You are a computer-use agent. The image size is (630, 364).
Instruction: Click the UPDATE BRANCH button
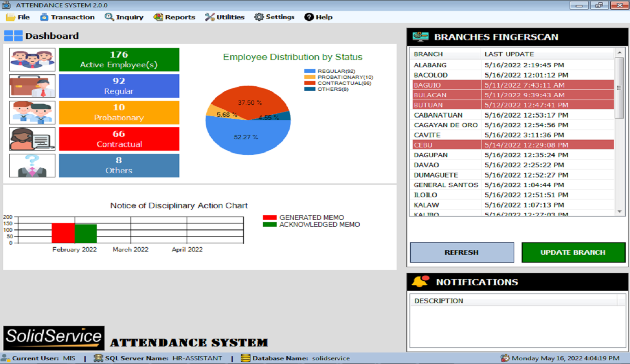573,252
